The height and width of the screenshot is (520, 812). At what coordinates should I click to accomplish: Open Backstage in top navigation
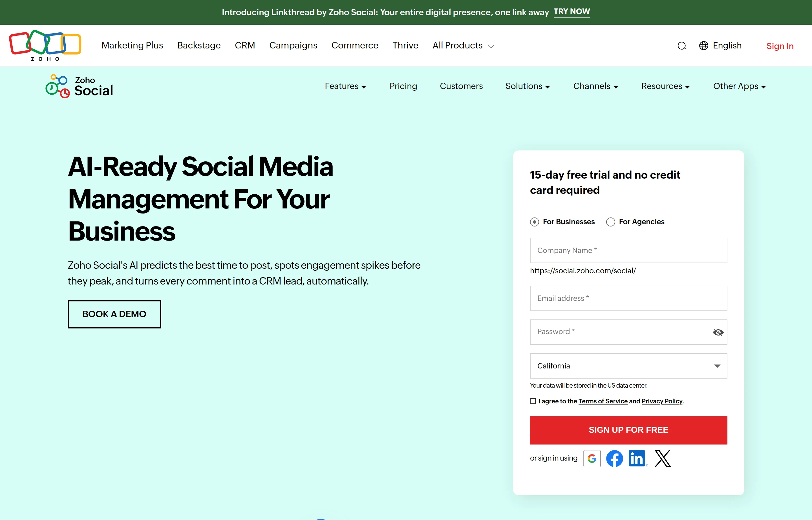tap(199, 45)
